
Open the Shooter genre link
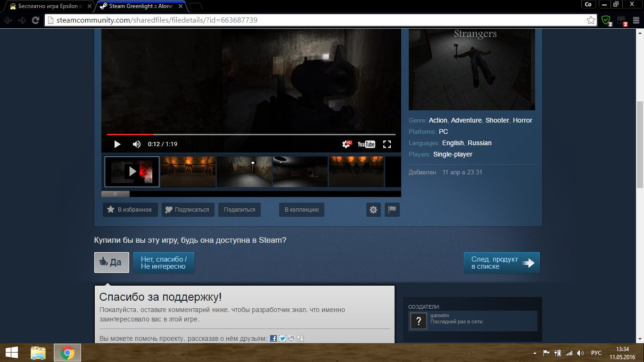pyautogui.click(x=497, y=120)
